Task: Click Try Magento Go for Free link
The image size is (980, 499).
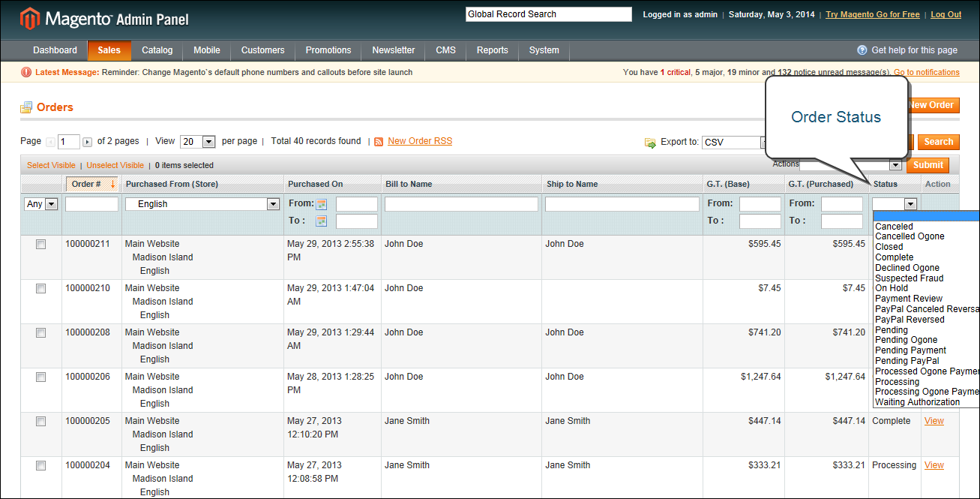Action: point(873,14)
